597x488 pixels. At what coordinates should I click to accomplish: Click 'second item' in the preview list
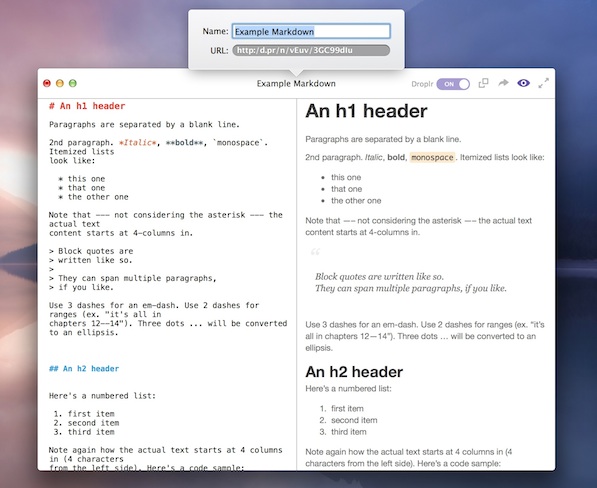click(354, 420)
